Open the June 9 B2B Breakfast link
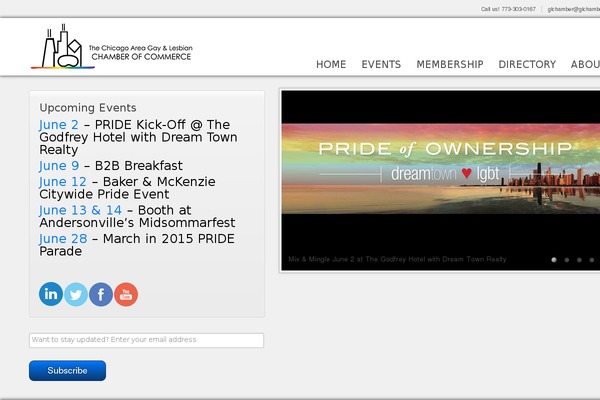The height and width of the screenshot is (400, 600). click(59, 166)
